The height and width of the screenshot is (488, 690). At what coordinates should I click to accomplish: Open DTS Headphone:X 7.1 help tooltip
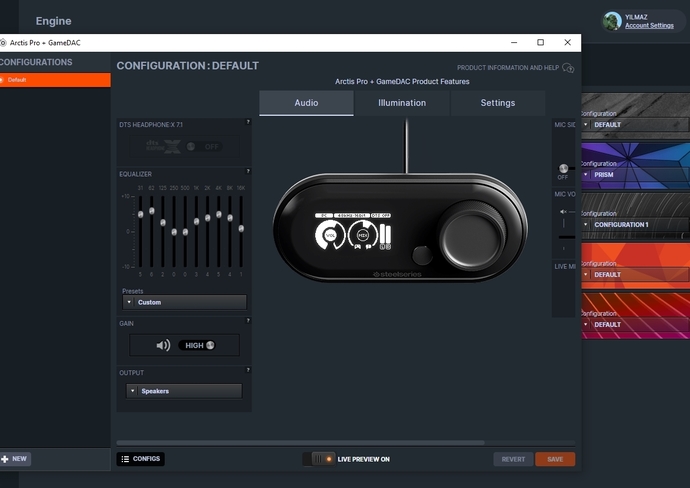(248, 122)
